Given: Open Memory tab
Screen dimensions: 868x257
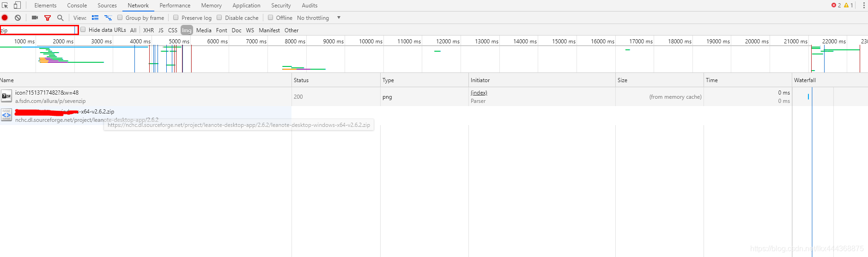Looking at the screenshot, I should point(212,6).
